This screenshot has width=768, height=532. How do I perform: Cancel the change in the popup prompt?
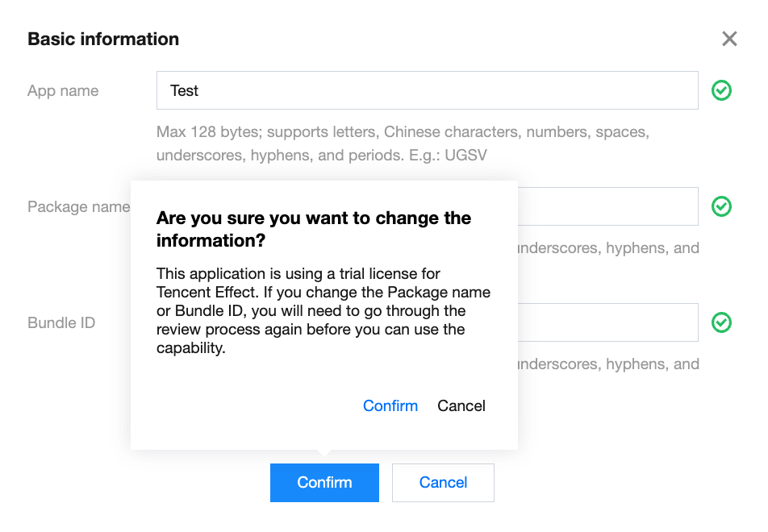[461, 405]
